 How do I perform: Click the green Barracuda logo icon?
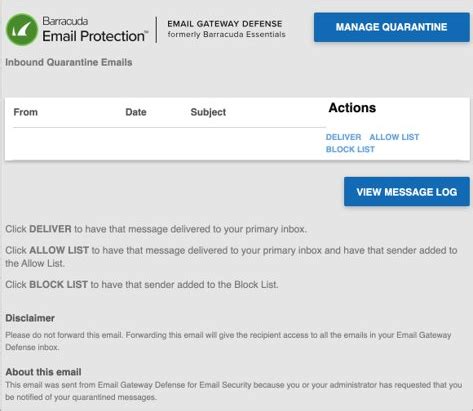[22, 29]
